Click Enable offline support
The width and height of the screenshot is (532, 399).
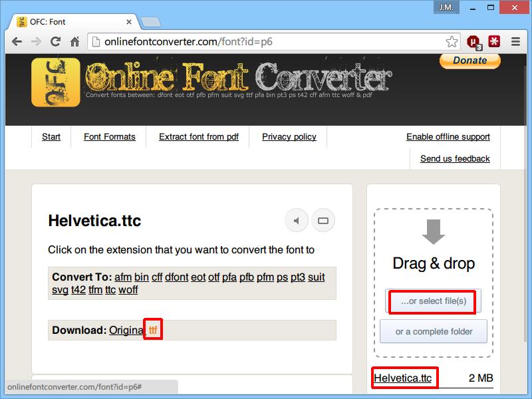click(x=448, y=137)
